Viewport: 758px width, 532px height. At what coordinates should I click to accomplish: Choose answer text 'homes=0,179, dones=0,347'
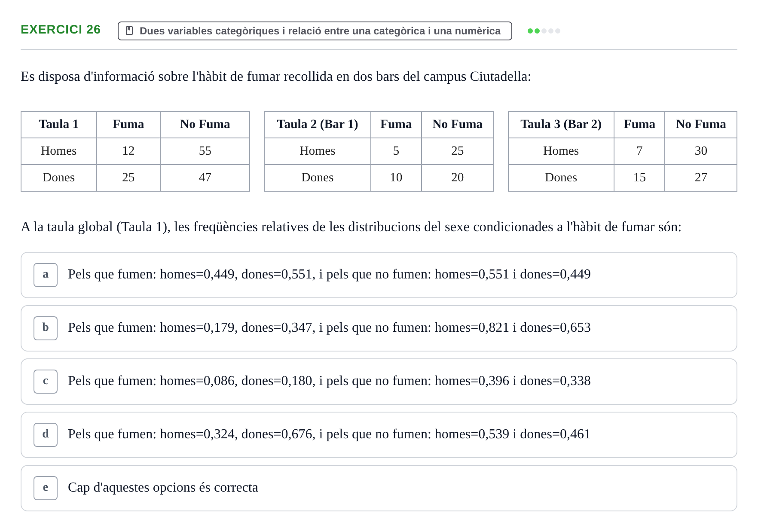pyautogui.click(x=236, y=327)
